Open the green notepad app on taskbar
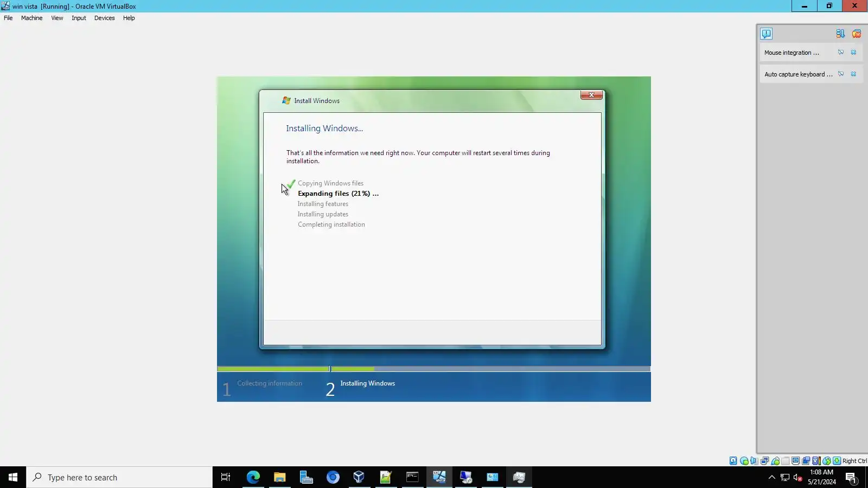The width and height of the screenshot is (868, 488). [x=386, y=477]
